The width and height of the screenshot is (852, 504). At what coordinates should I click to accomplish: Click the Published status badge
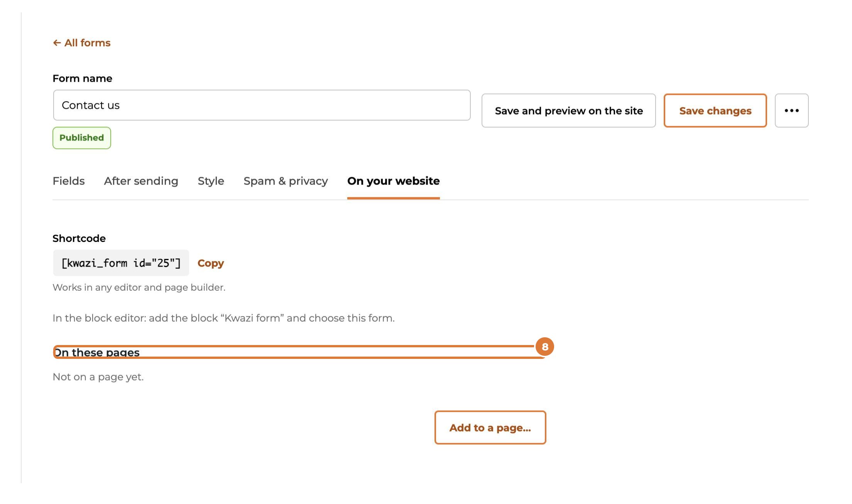82,138
